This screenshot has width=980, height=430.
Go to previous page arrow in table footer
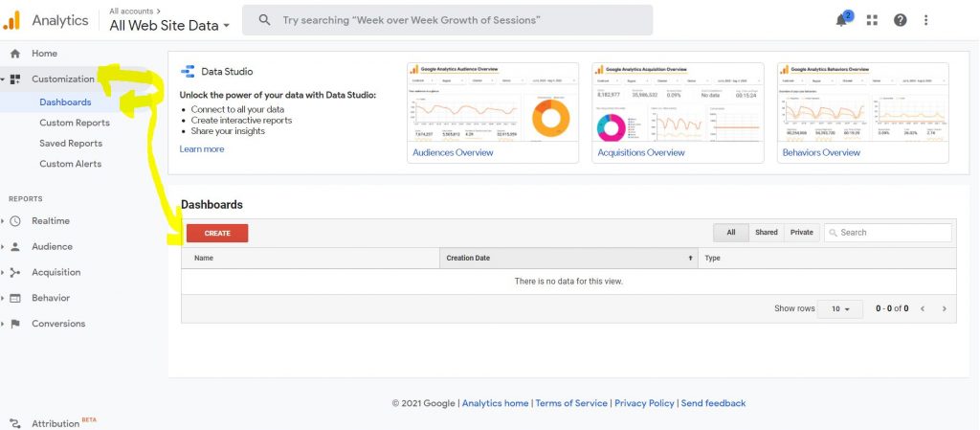click(x=922, y=308)
